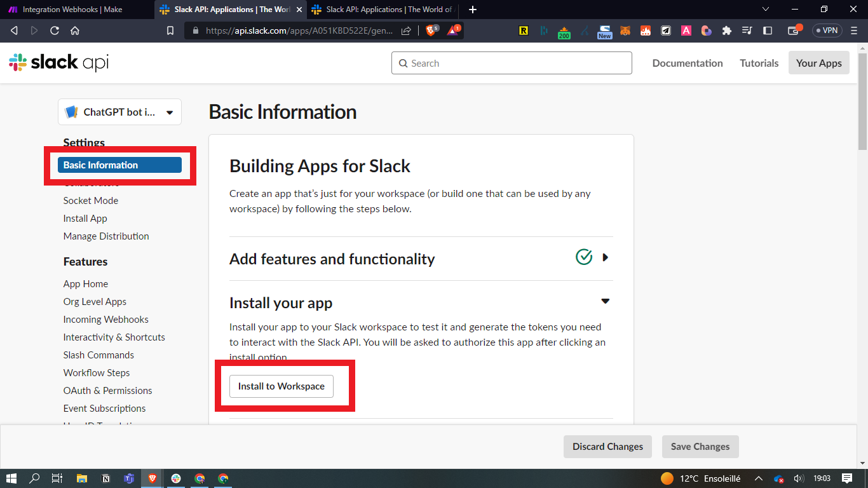Image resolution: width=868 pixels, height=488 pixels.
Task: Click in the Slack API search field
Action: pyautogui.click(x=512, y=63)
